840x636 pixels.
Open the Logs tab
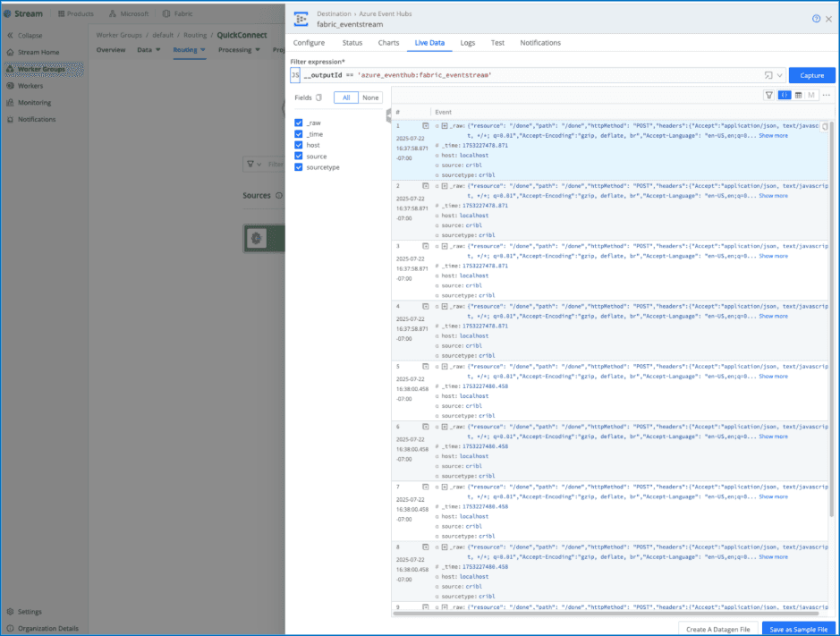[x=467, y=43]
